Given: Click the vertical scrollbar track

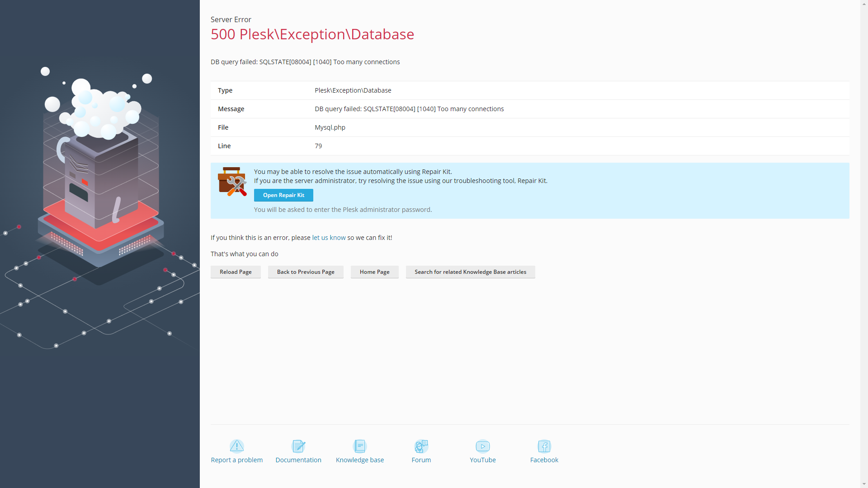Looking at the screenshot, I should point(864,244).
